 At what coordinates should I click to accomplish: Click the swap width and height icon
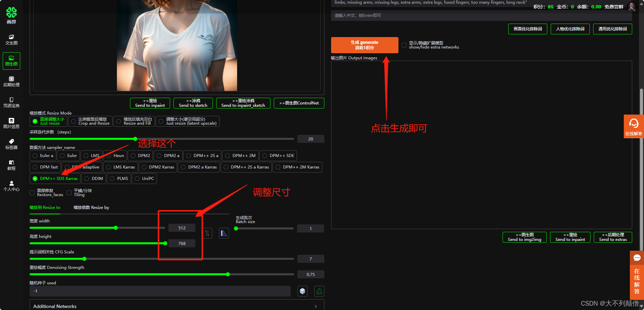tap(207, 233)
